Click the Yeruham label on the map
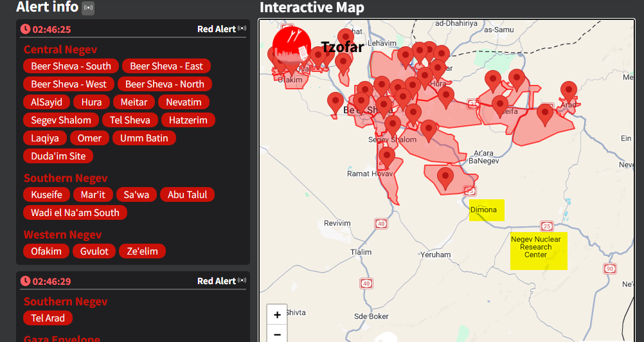The height and width of the screenshot is (342, 644). click(x=435, y=255)
